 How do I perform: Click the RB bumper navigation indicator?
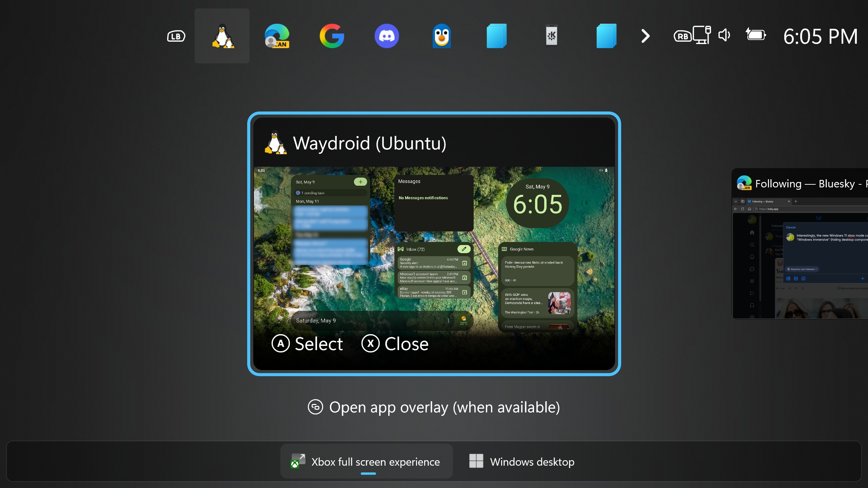click(x=682, y=36)
